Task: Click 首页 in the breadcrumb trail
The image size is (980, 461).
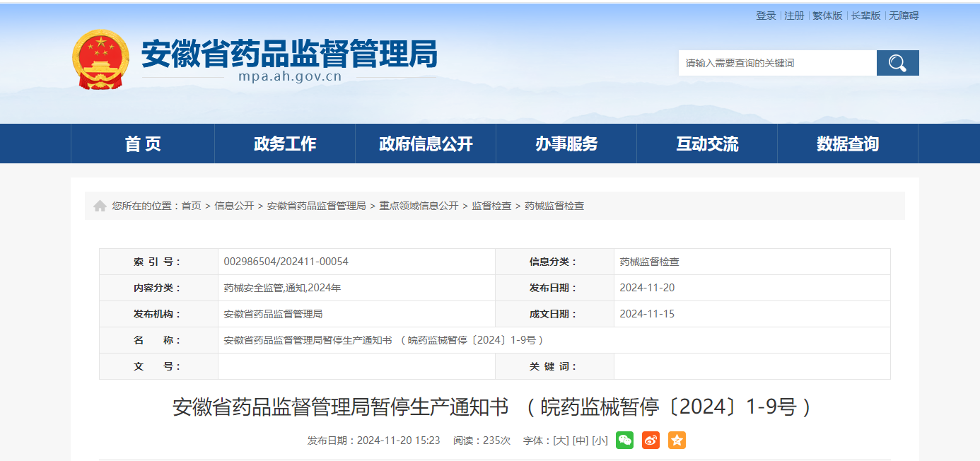Action: pos(191,206)
